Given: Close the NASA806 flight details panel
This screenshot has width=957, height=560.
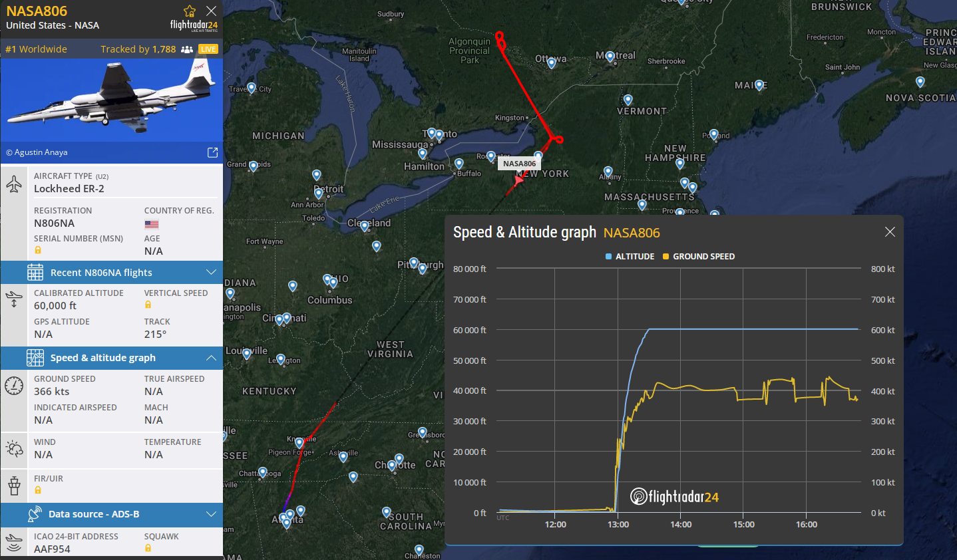Looking at the screenshot, I should (x=212, y=11).
